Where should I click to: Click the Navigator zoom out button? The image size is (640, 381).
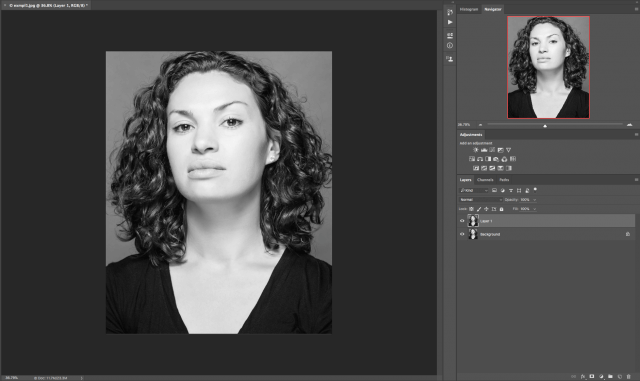click(x=480, y=125)
